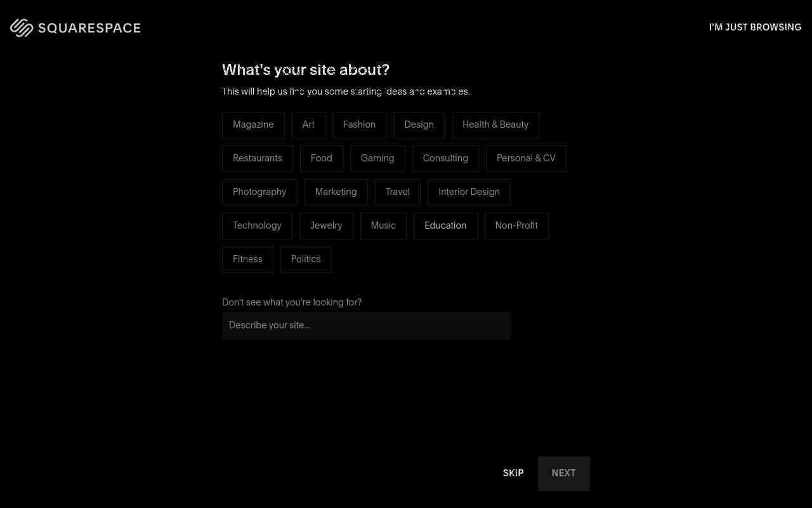Focus the Describe your site field
Screen dimensions: 812x508
[366, 326]
